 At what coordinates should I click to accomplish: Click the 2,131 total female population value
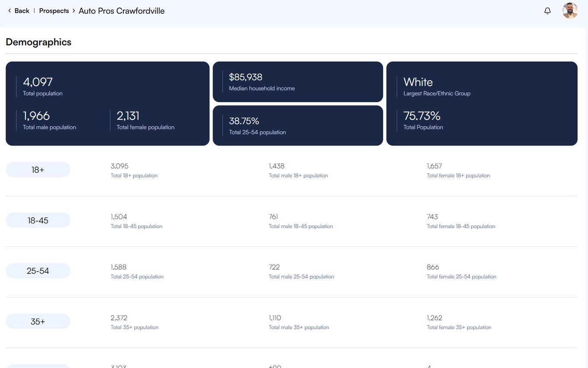pyautogui.click(x=128, y=116)
